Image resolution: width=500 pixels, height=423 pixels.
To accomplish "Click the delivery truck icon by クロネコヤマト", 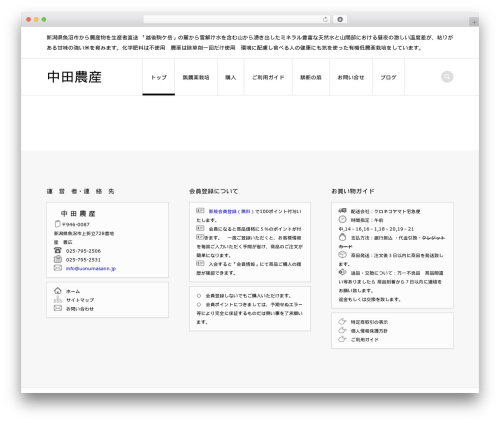I will [x=342, y=210].
